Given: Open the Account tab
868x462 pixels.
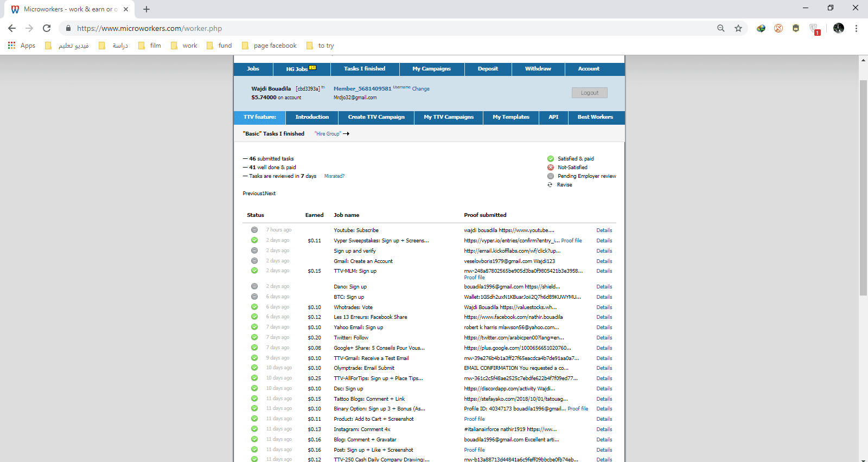Looking at the screenshot, I should point(589,69).
